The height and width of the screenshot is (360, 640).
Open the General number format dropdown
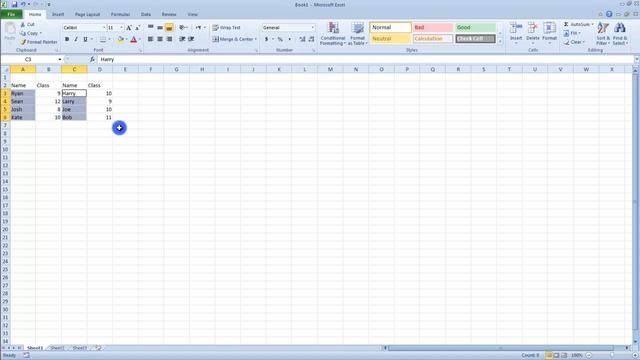point(313,28)
